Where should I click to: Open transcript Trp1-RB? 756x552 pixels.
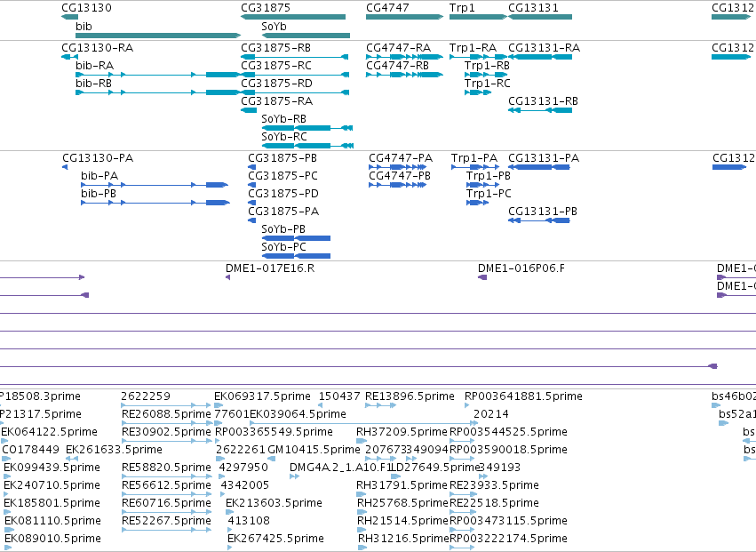487,66
